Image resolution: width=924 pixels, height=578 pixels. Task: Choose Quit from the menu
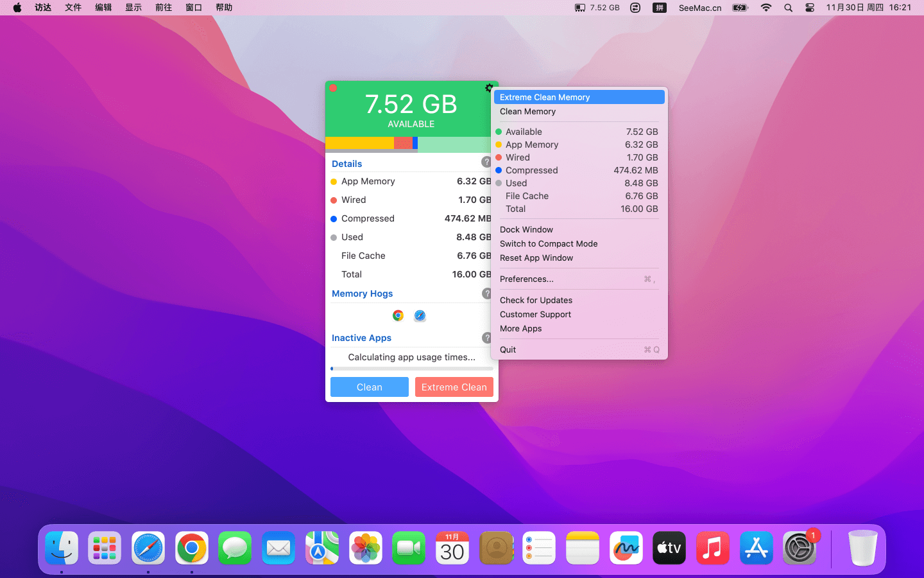579,349
